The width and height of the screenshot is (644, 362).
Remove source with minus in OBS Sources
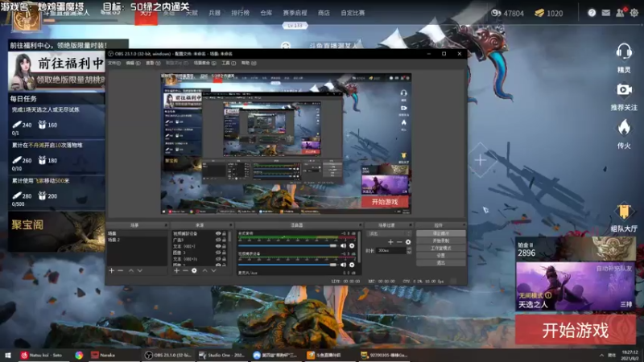(x=185, y=270)
